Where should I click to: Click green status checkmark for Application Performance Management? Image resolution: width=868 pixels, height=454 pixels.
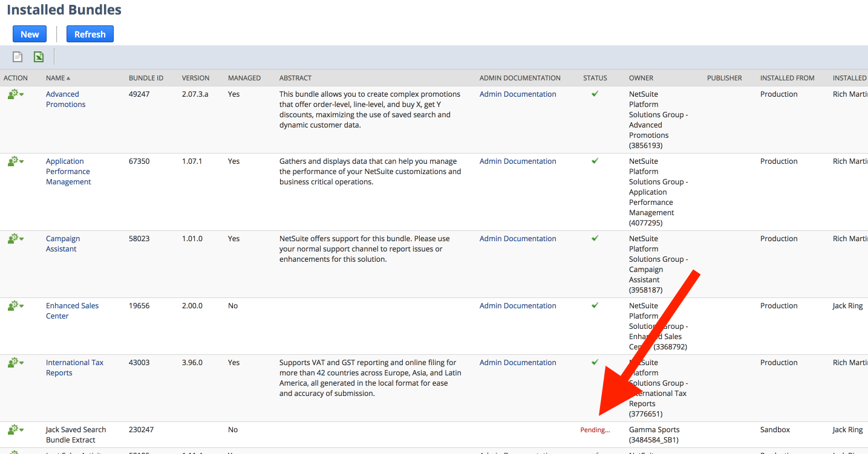[595, 161]
